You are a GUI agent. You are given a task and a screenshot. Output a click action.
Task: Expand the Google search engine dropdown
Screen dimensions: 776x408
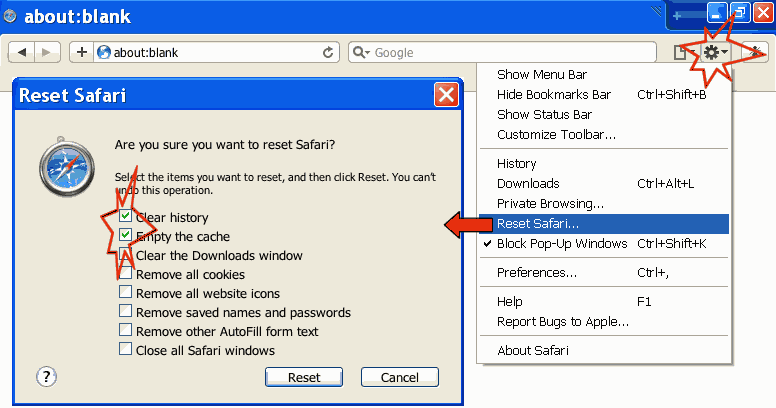[362, 52]
